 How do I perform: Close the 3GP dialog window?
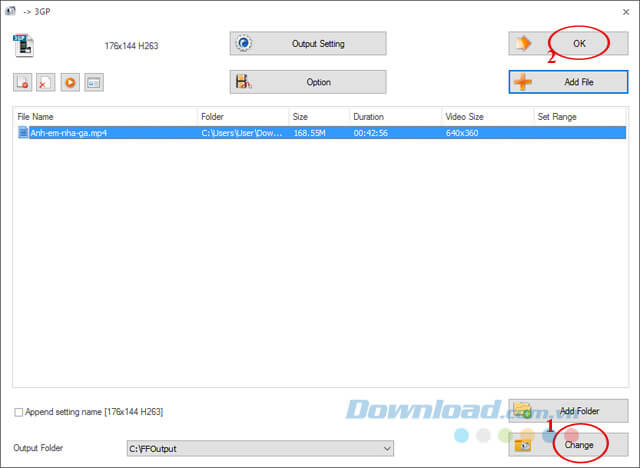click(626, 12)
